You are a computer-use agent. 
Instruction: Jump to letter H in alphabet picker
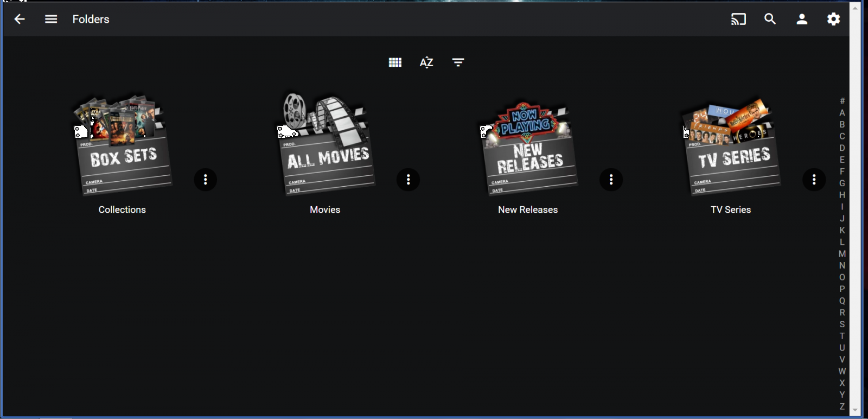click(842, 195)
